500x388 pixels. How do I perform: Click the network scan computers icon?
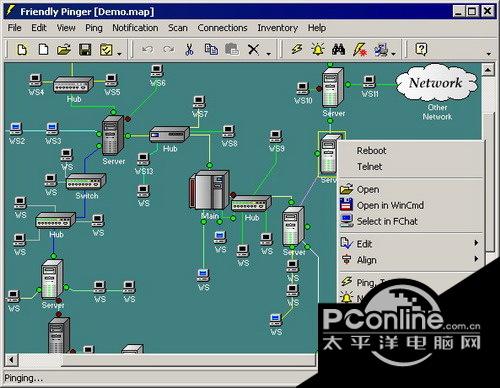381,50
